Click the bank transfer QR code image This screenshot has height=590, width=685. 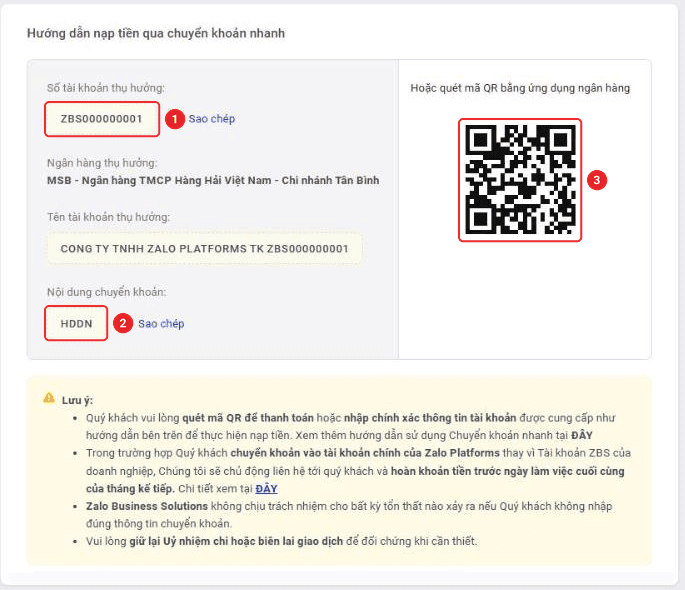pyautogui.click(x=520, y=180)
